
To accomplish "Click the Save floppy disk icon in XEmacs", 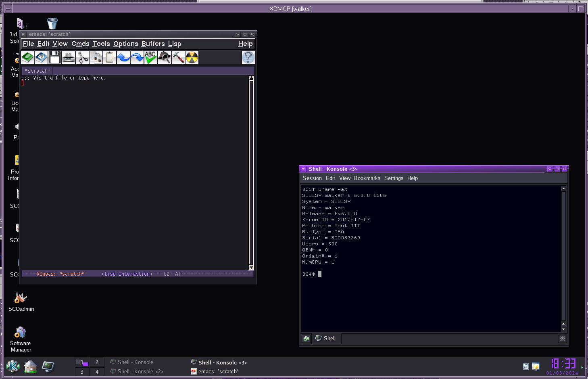I will pyautogui.click(x=55, y=57).
